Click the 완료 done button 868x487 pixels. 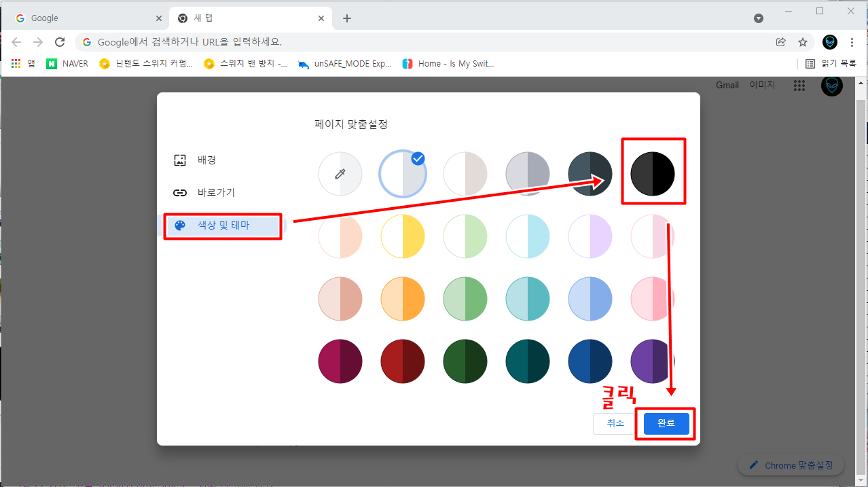(x=666, y=423)
